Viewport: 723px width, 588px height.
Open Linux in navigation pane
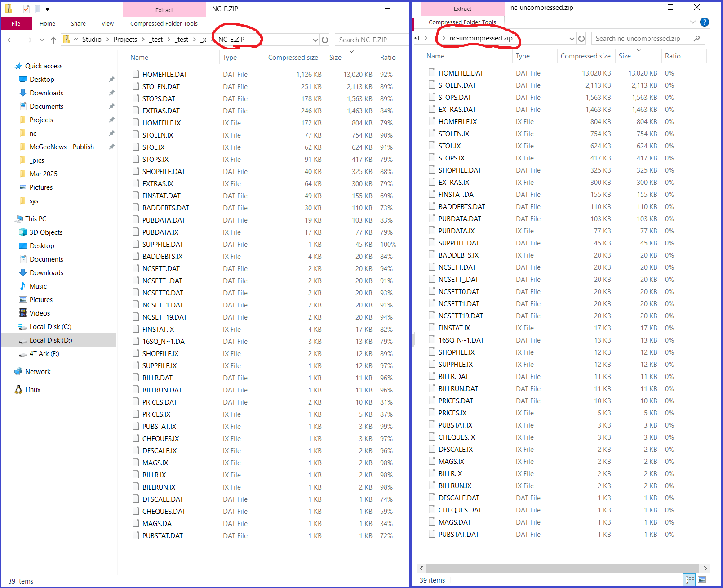32,390
